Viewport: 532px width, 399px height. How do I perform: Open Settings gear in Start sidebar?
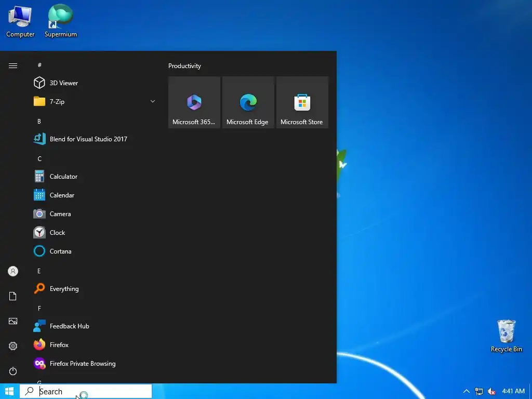[13, 346]
